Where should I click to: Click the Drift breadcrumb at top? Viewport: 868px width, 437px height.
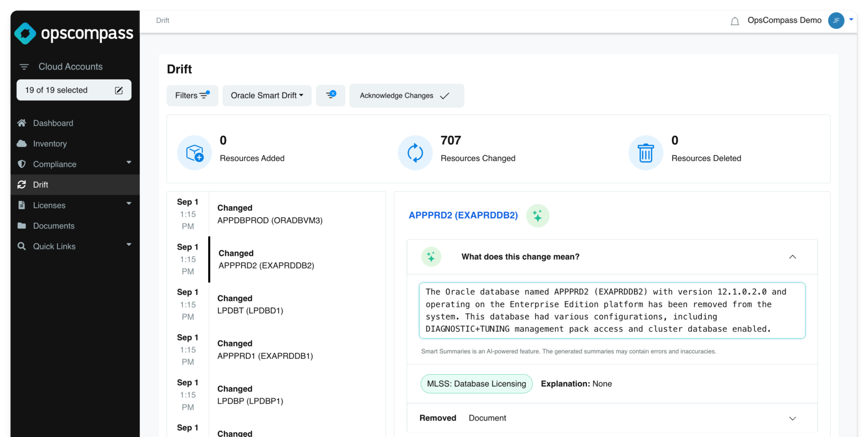[163, 20]
